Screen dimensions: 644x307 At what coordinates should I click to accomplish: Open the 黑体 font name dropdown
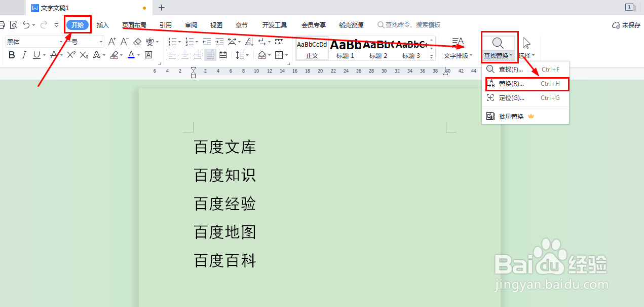tap(60, 42)
